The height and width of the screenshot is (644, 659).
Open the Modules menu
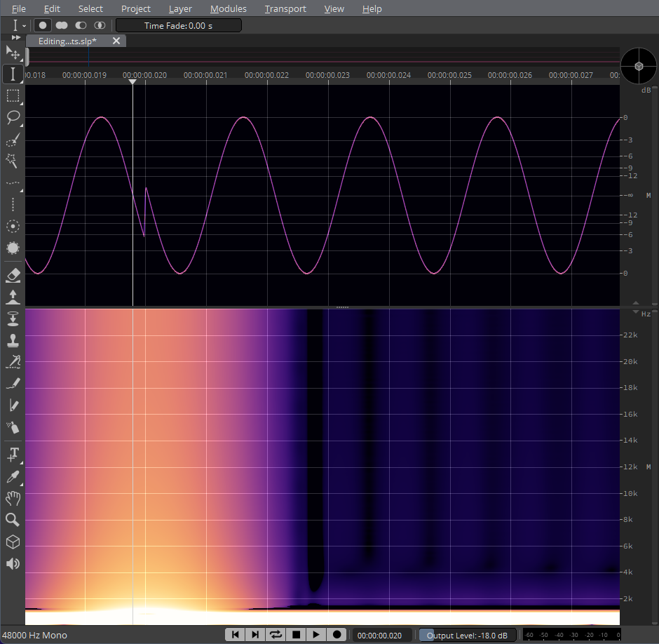click(228, 8)
